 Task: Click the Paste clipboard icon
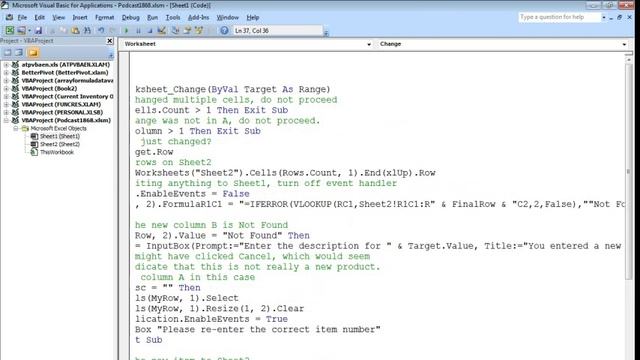pyautogui.click(x=75, y=31)
